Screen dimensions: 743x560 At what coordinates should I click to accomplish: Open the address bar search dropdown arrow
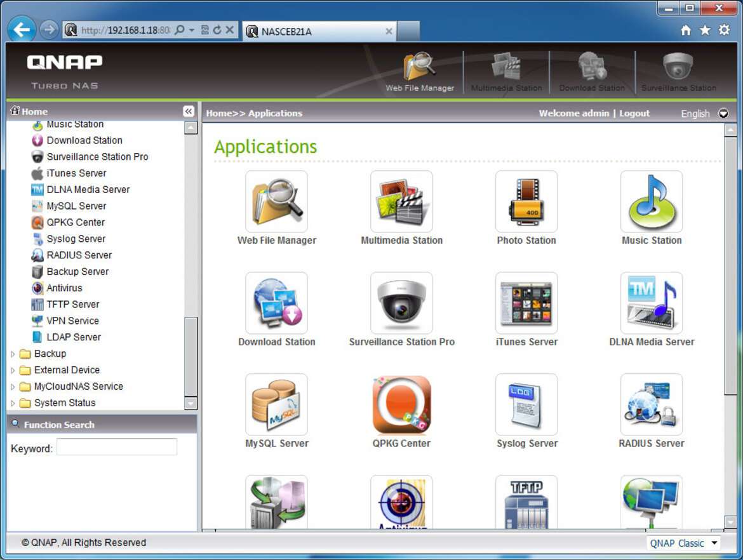pyautogui.click(x=192, y=30)
